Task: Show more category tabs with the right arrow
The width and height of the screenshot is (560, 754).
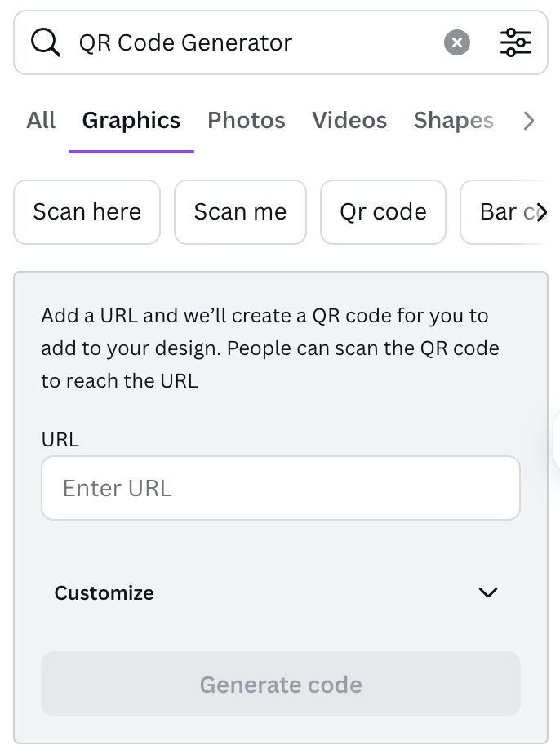Action: tap(529, 121)
